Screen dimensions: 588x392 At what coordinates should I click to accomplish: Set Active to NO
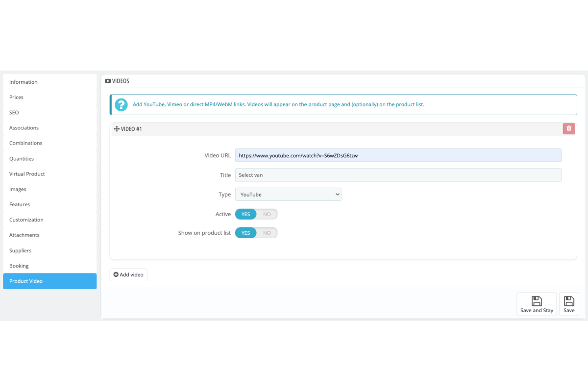coord(267,214)
